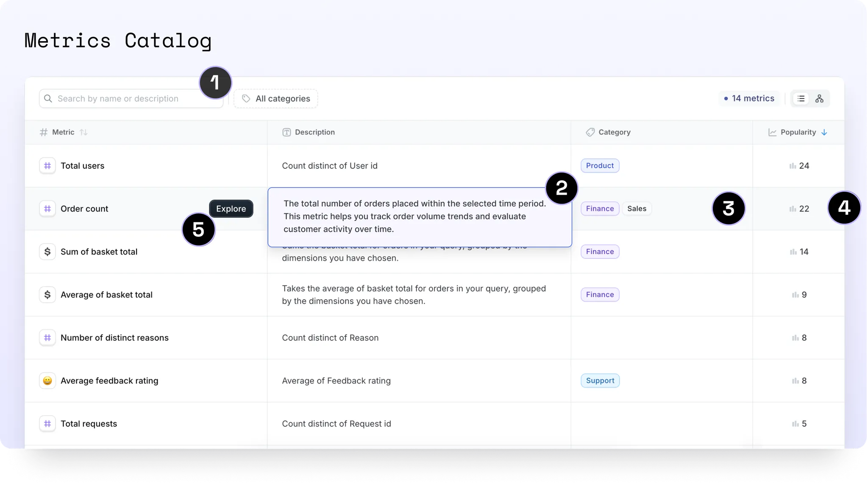Image resolution: width=868 pixels, height=487 pixels.
Task: Click the Product category tag
Action: [600, 166]
